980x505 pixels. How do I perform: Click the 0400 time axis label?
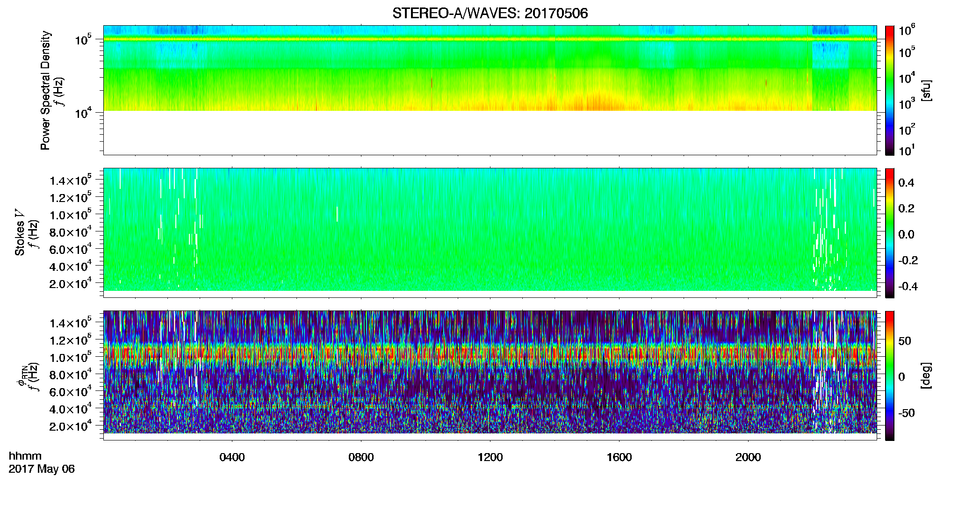(232, 457)
